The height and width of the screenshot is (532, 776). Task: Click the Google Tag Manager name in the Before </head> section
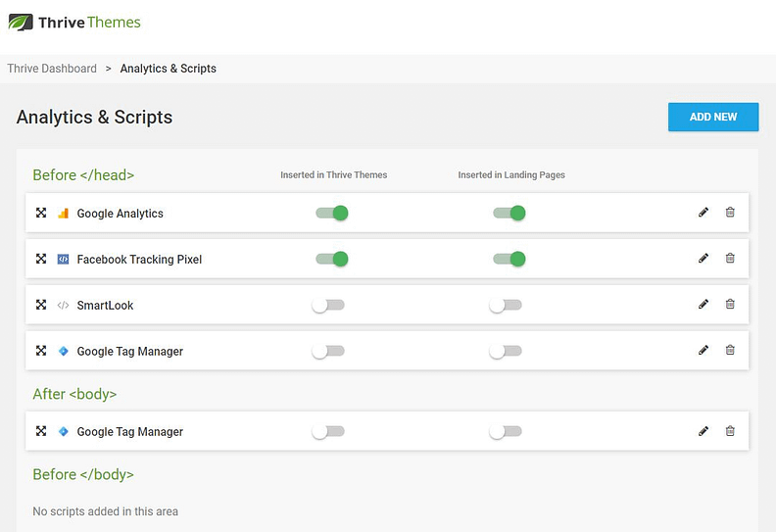click(129, 352)
